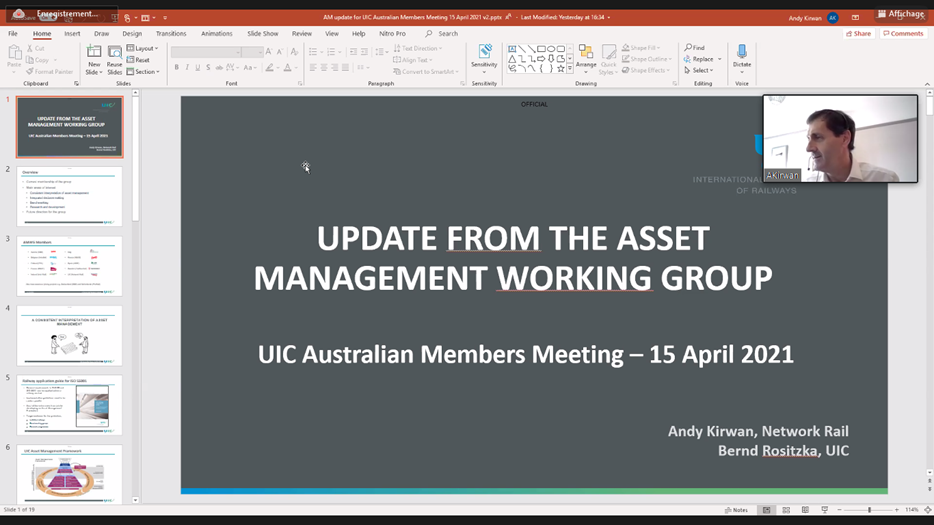Viewport: 934px width, 525px height.
Task: Open the File menu
Action: pos(13,33)
